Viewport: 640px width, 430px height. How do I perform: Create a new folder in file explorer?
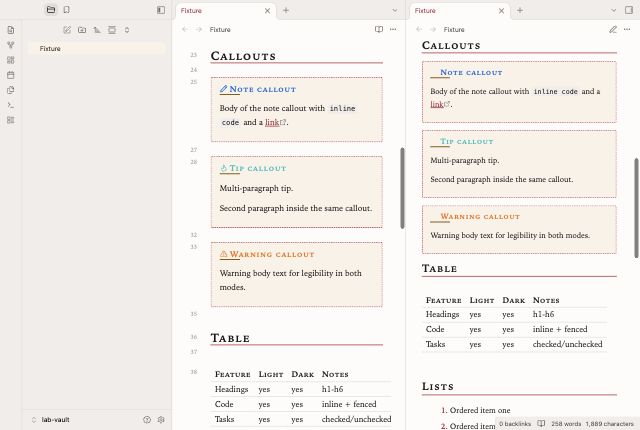click(82, 30)
